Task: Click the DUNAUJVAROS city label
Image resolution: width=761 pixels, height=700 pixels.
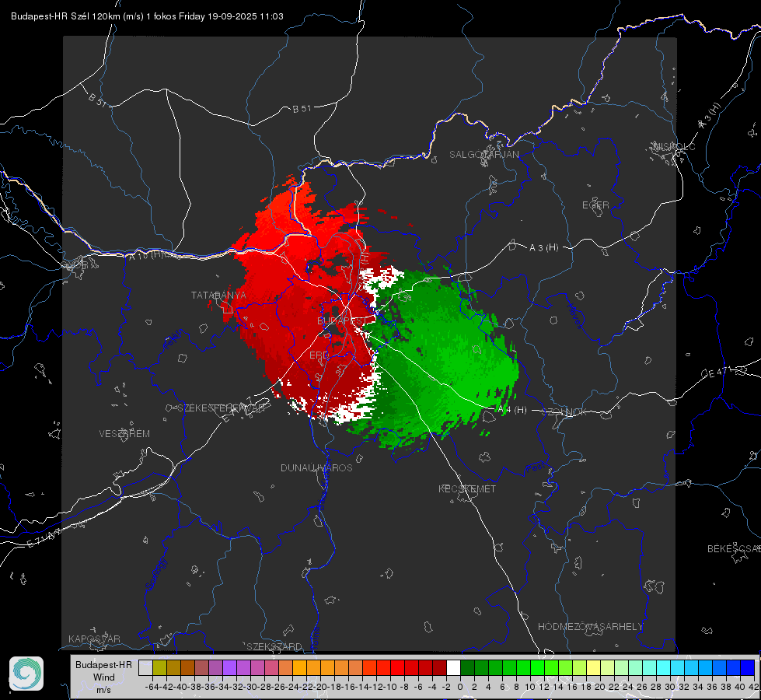Action: click(316, 467)
